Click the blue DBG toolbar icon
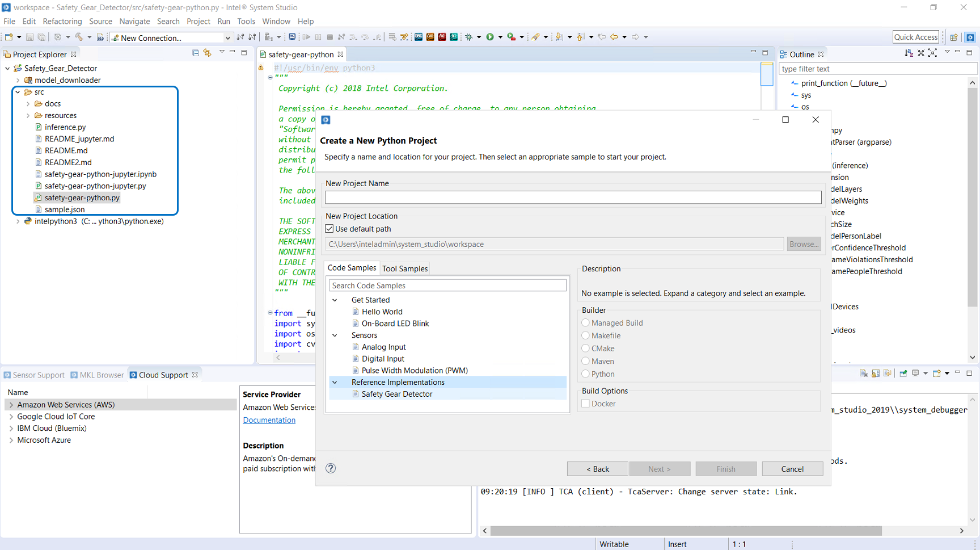Viewport: 980px width, 550px height. tap(419, 37)
